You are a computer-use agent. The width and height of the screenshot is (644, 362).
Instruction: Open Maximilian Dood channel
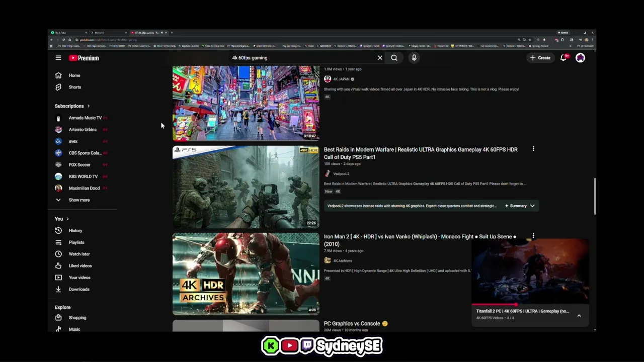84,188
